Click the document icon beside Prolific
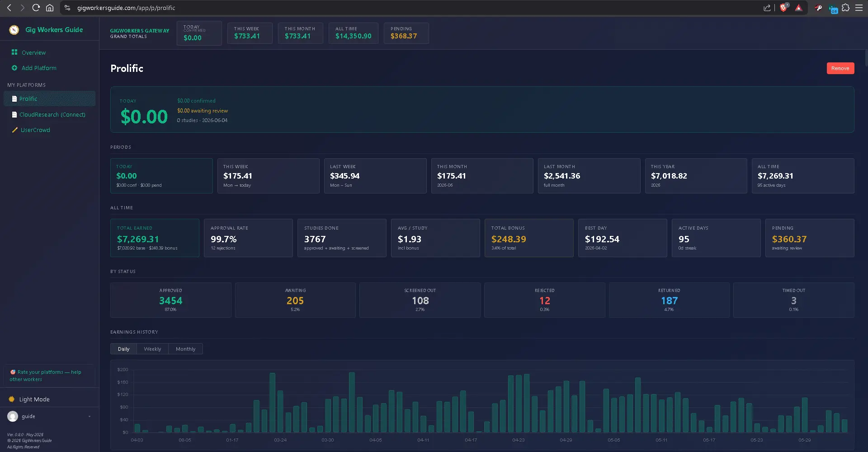The width and height of the screenshot is (868, 452). [x=14, y=99]
